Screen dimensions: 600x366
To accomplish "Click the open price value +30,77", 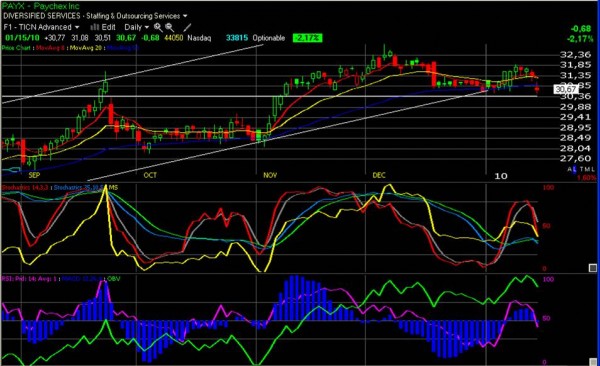I will tap(54, 38).
